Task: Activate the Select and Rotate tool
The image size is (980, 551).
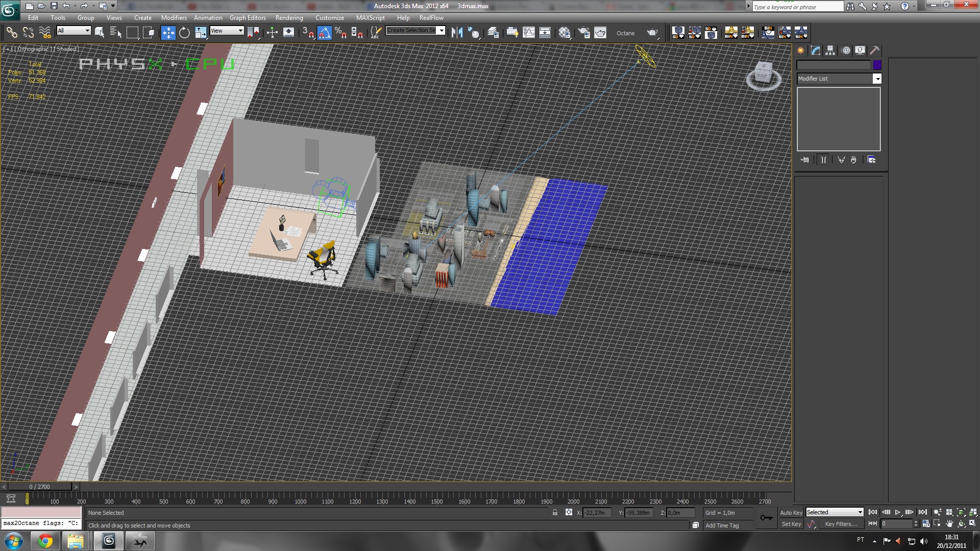Action: [184, 33]
